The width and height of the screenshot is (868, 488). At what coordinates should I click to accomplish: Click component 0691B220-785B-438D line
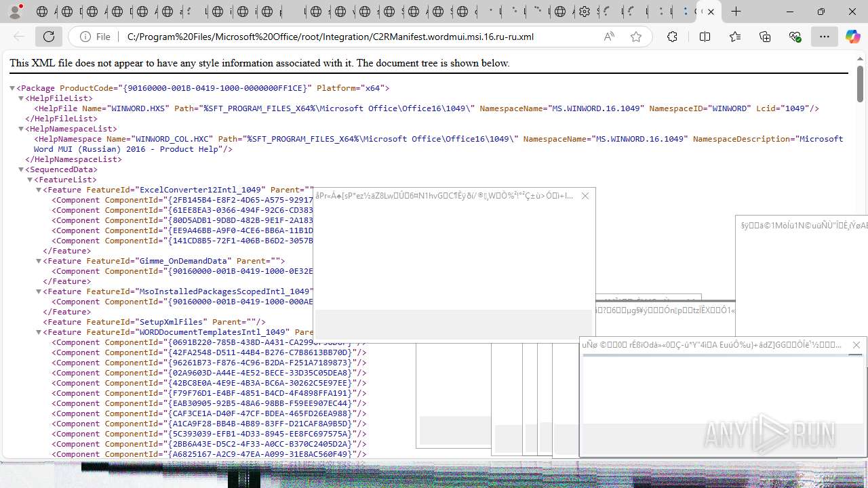click(x=209, y=342)
